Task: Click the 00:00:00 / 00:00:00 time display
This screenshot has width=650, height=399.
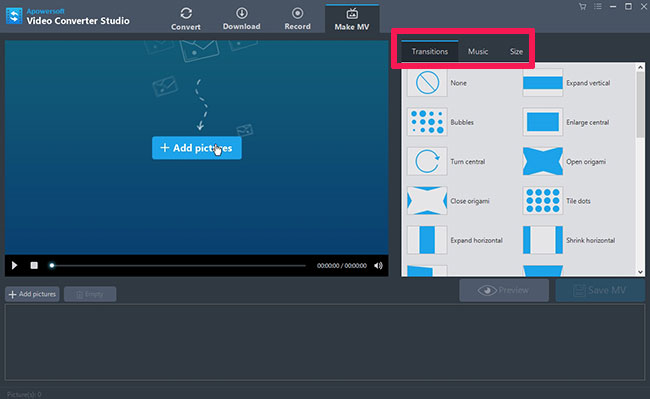Action: pyautogui.click(x=342, y=266)
